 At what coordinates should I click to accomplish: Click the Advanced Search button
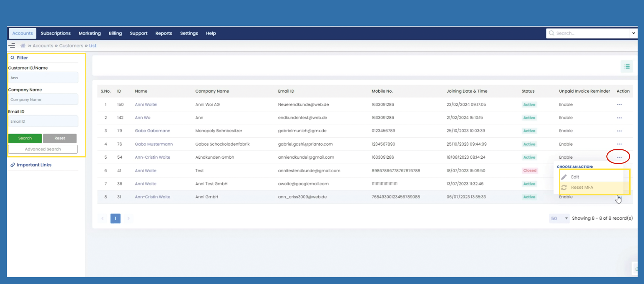click(43, 149)
